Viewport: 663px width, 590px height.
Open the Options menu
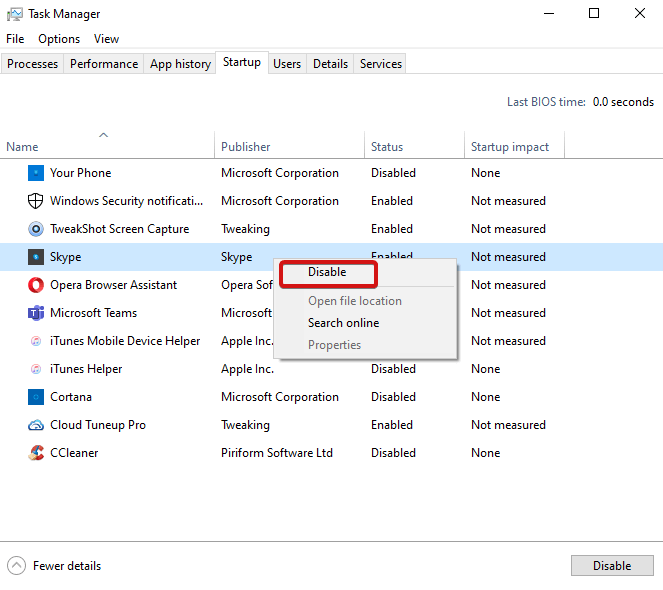pyautogui.click(x=59, y=39)
